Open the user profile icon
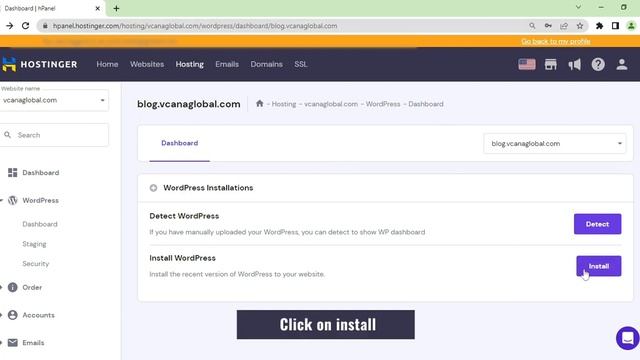 622,64
